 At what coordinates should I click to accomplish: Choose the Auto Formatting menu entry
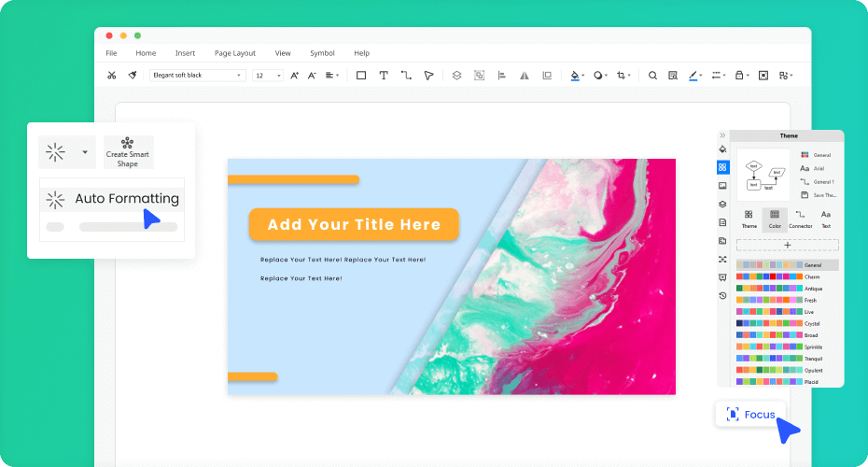[112, 199]
